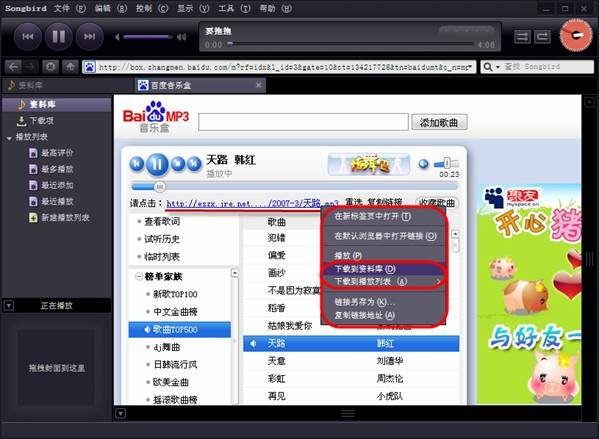Close the 百度音乐盒 tab

click(x=259, y=85)
